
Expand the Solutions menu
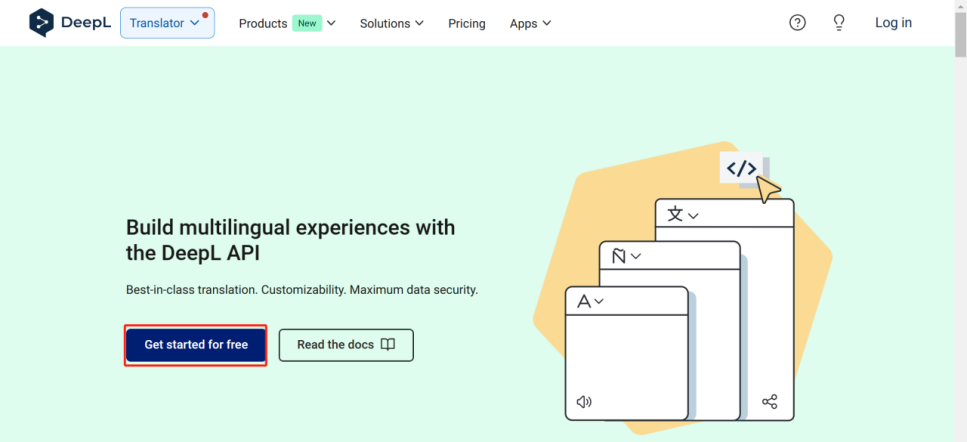click(392, 23)
